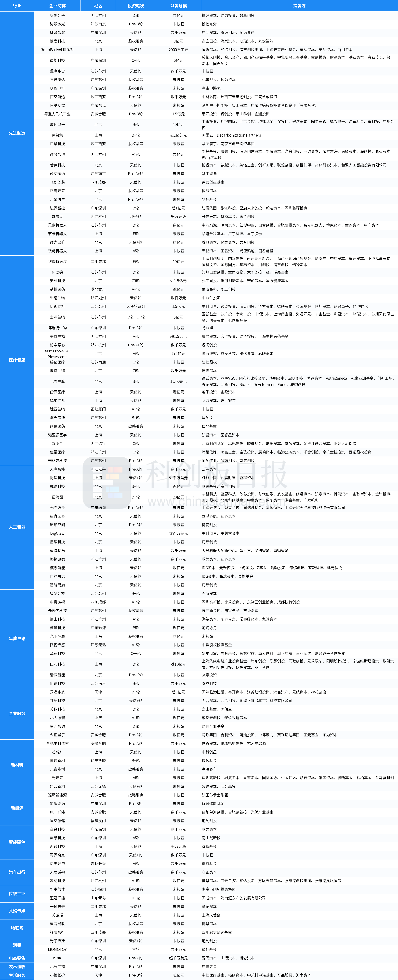Click the 投资方 column header
The height and width of the screenshot is (980, 398).
[x=299, y=6]
